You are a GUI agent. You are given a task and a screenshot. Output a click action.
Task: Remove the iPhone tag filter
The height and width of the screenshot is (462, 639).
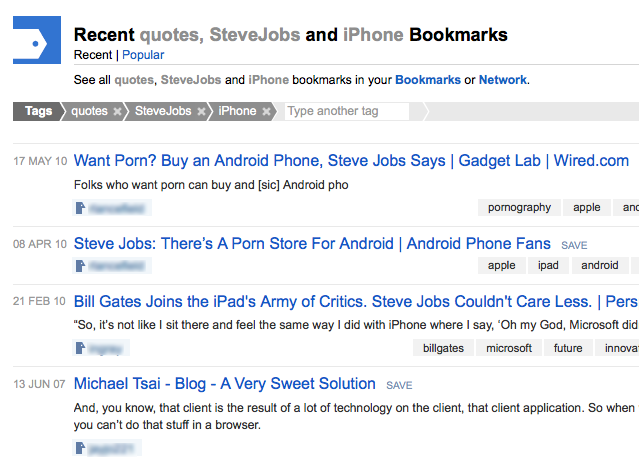[x=266, y=112]
